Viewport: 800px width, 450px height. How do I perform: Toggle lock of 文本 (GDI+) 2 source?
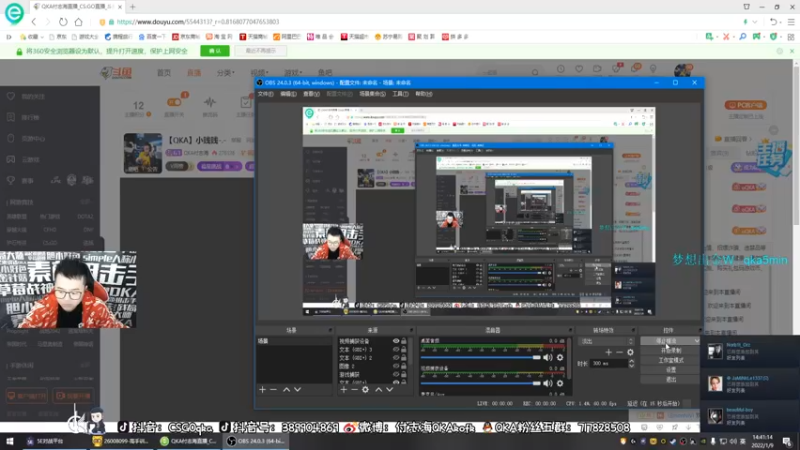404,358
